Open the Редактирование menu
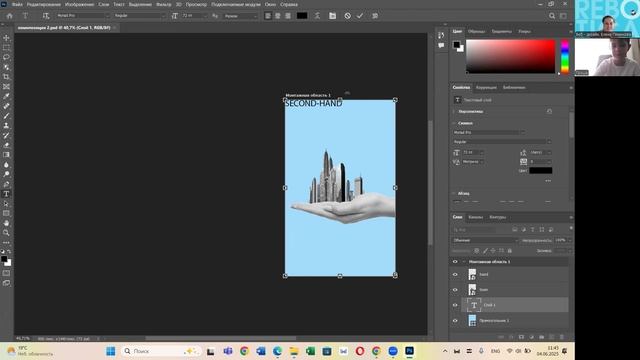 click(44, 4)
